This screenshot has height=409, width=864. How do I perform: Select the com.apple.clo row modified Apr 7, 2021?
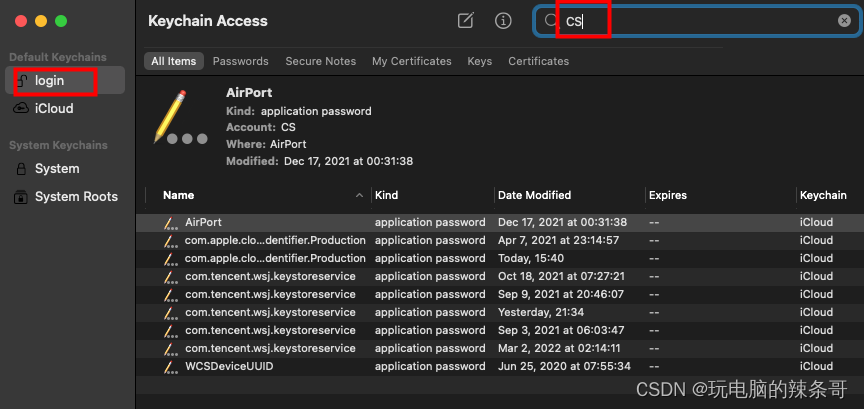point(499,240)
